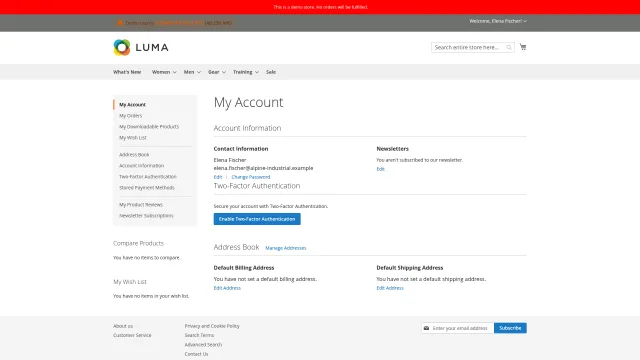Expand the Training menu chevron
Screen dimensions: 640x360
(x=257, y=72)
